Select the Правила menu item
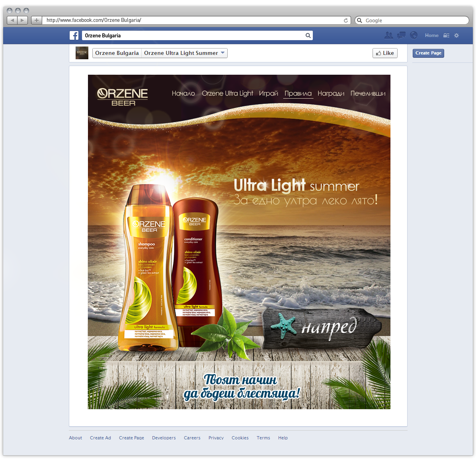Viewport: 476px width, 466px height. (298, 93)
